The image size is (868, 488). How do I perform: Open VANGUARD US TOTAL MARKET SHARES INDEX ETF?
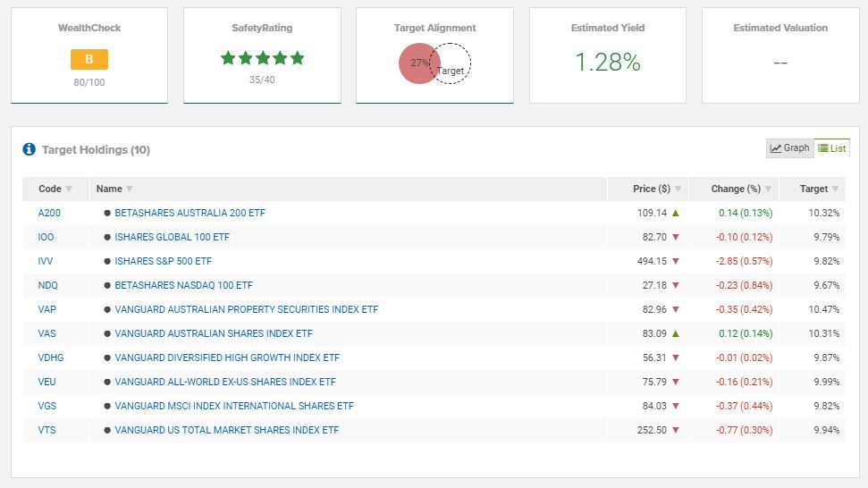(x=226, y=430)
